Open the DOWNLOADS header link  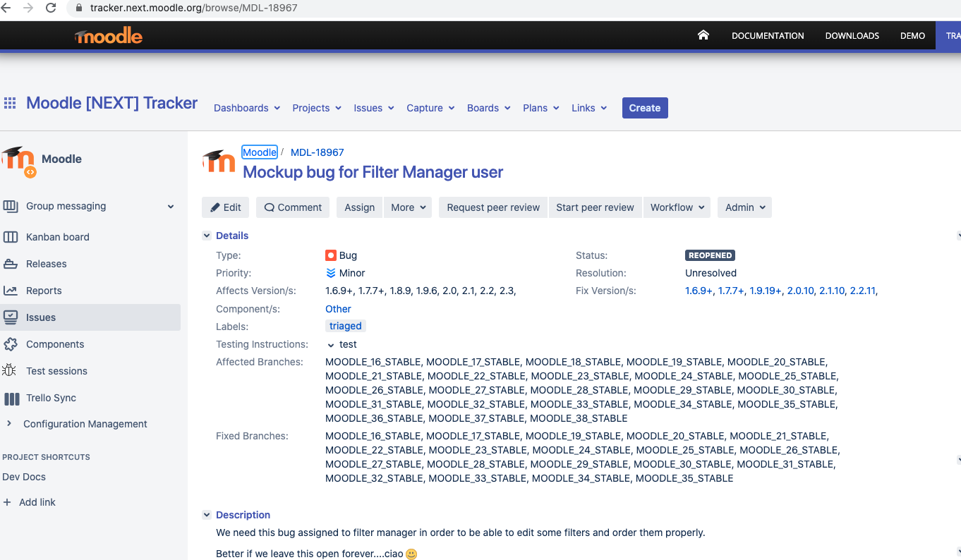(x=852, y=36)
